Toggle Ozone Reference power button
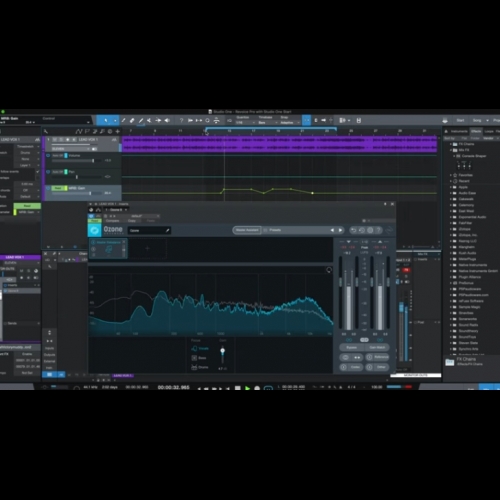The image size is (500, 500). [x=370, y=357]
